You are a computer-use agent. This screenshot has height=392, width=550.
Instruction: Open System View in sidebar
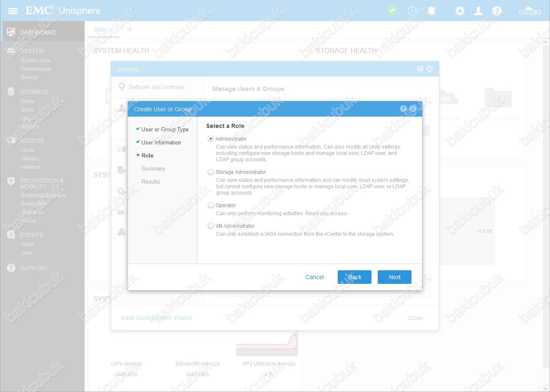click(36, 61)
